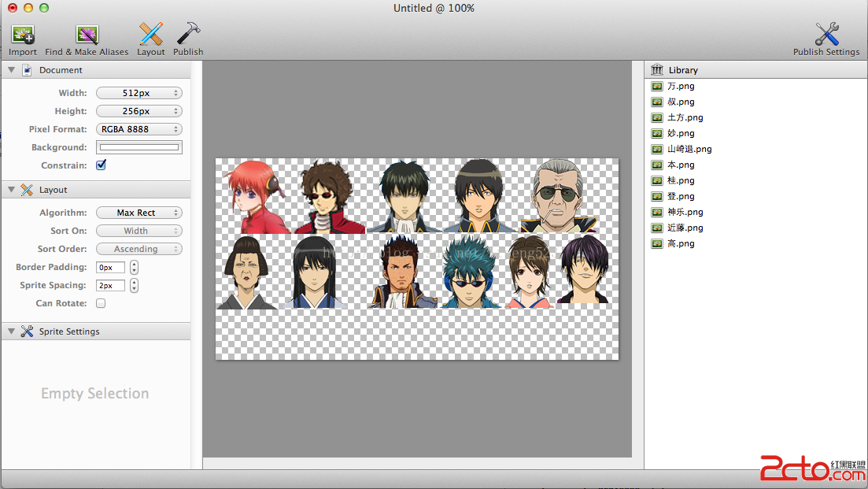Click the image icon beside 土方.png
The image size is (868, 489).
657,118
